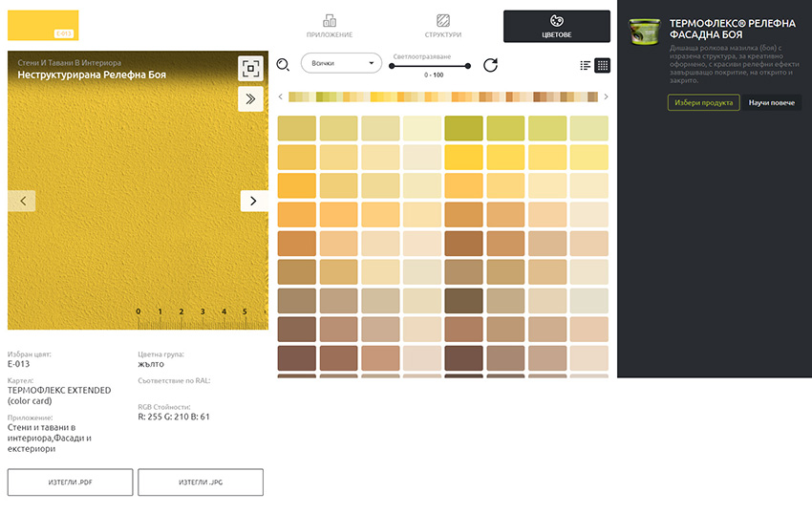Viewport: 812px width, 514px height.
Task: Select the Цветове tab
Action: point(557,26)
